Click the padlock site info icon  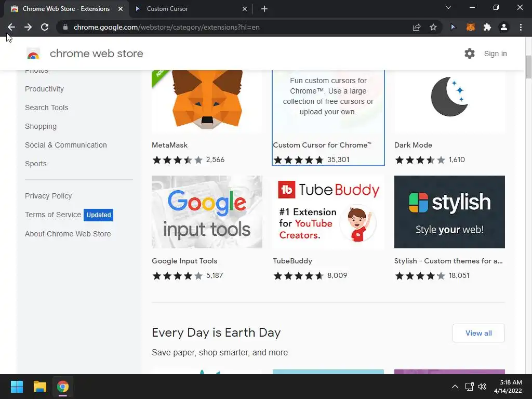pos(65,27)
